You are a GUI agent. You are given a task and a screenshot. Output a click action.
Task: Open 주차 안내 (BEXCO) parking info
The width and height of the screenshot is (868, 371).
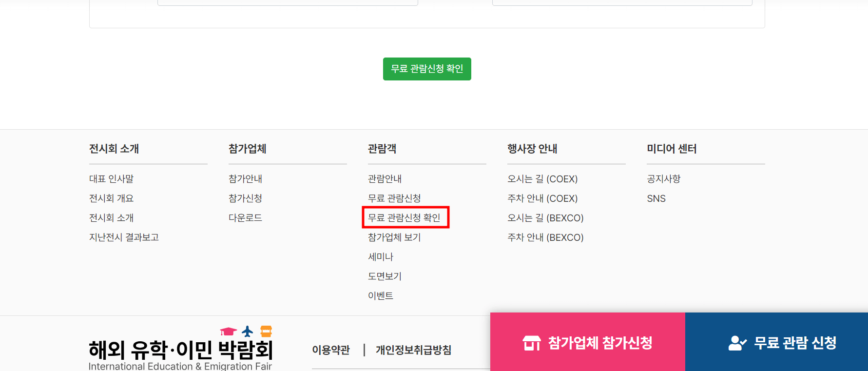click(x=545, y=237)
